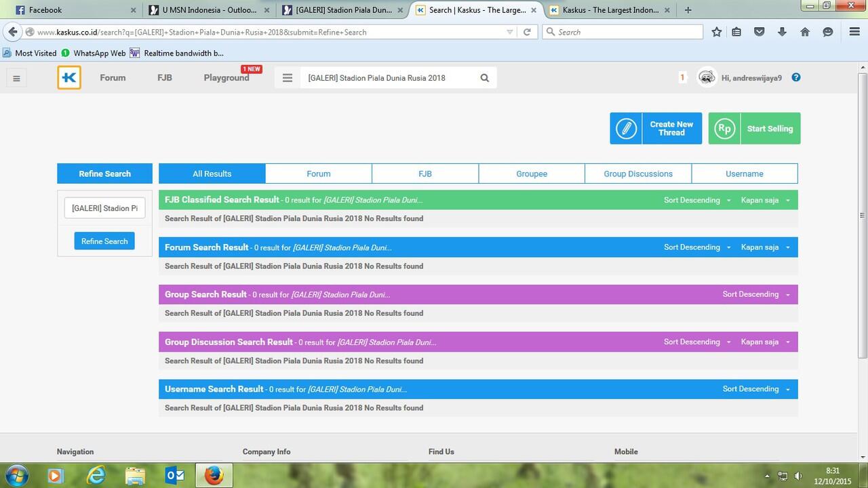Switch to the Groupee results tab
The height and width of the screenshot is (488, 868).
click(x=532, y=174)
